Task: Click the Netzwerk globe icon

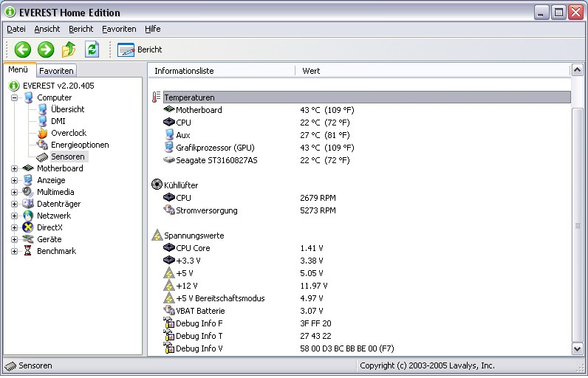Action: (28, 216)
